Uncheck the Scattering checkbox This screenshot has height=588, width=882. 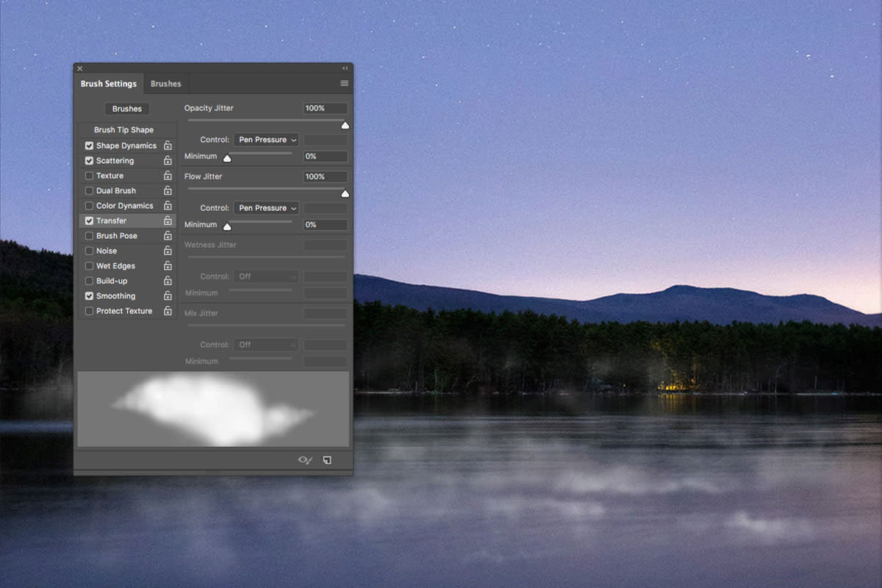[x=89, y=160]
